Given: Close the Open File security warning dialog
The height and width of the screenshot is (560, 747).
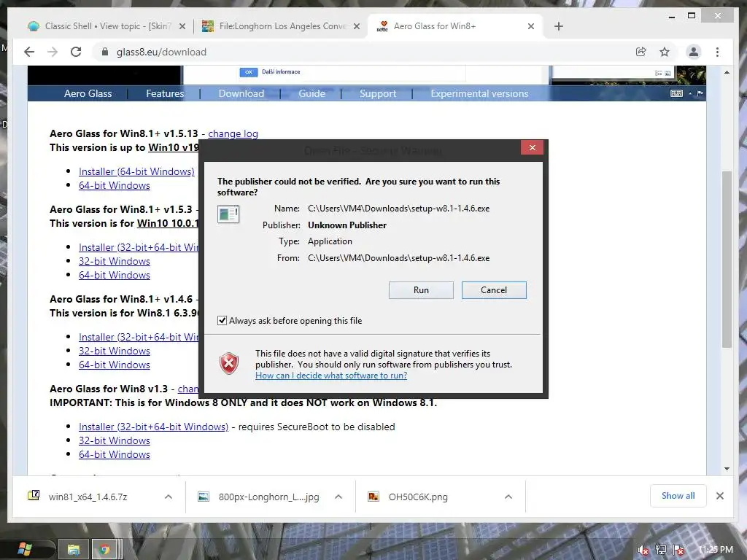Looking at the screenshot, I should pyautogui.click(x=532, y=147).
